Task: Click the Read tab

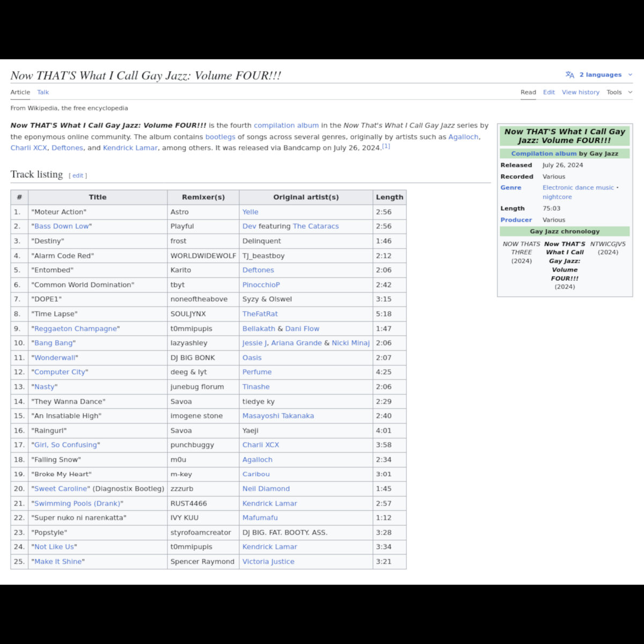Action: point(528,92)
